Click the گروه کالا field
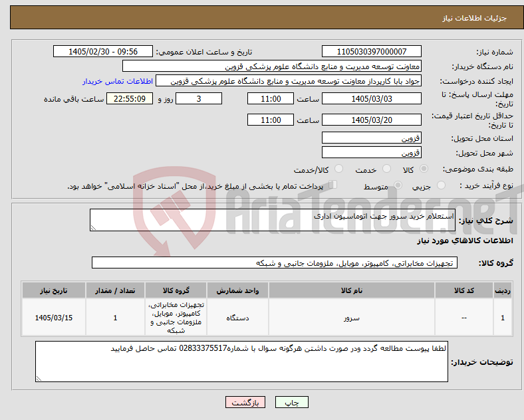 [275, 262]
